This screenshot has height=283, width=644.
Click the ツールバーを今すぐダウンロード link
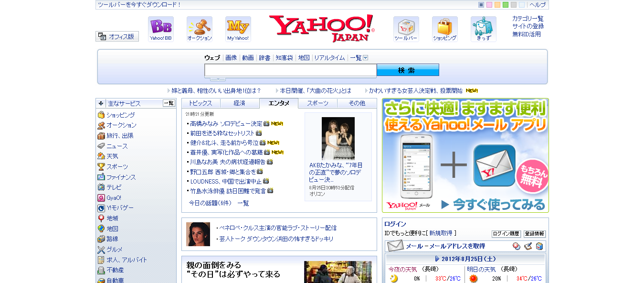139,5
